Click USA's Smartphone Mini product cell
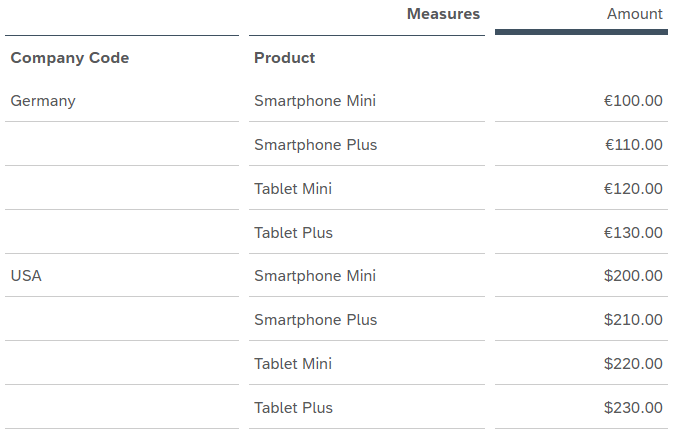This screenshot has height=432, width=675. [x=315, y=276]
